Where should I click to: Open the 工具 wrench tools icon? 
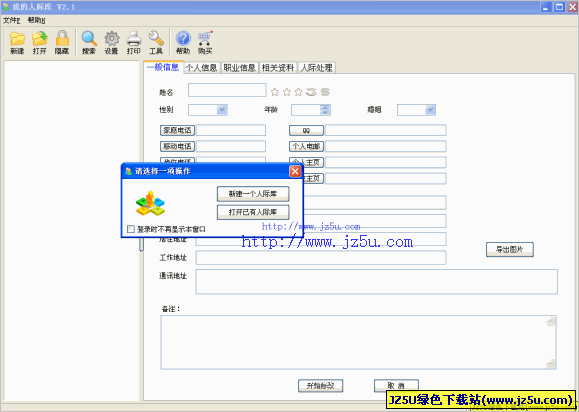[156, 38]
